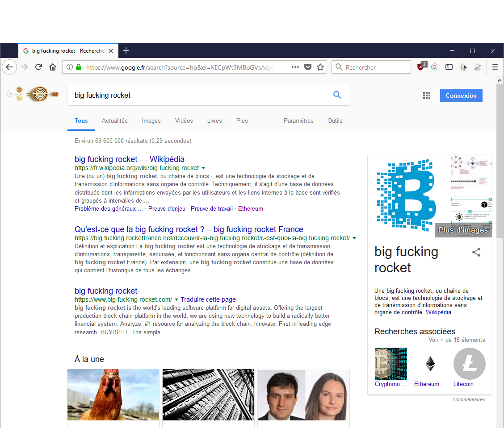The width and height of the screenshot is (504, 428).
Task: Open the Google apps grid
Action: pyautogui.click(x=427, y=96)
